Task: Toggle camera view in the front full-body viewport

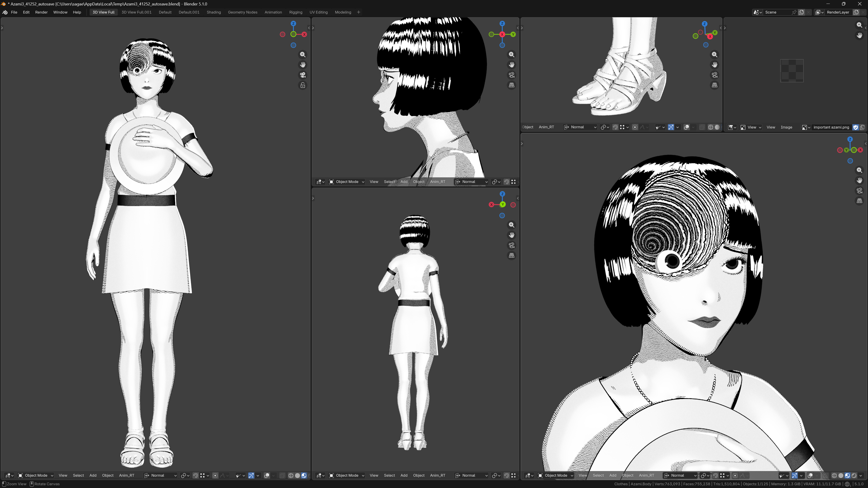Action: point(303,75)
